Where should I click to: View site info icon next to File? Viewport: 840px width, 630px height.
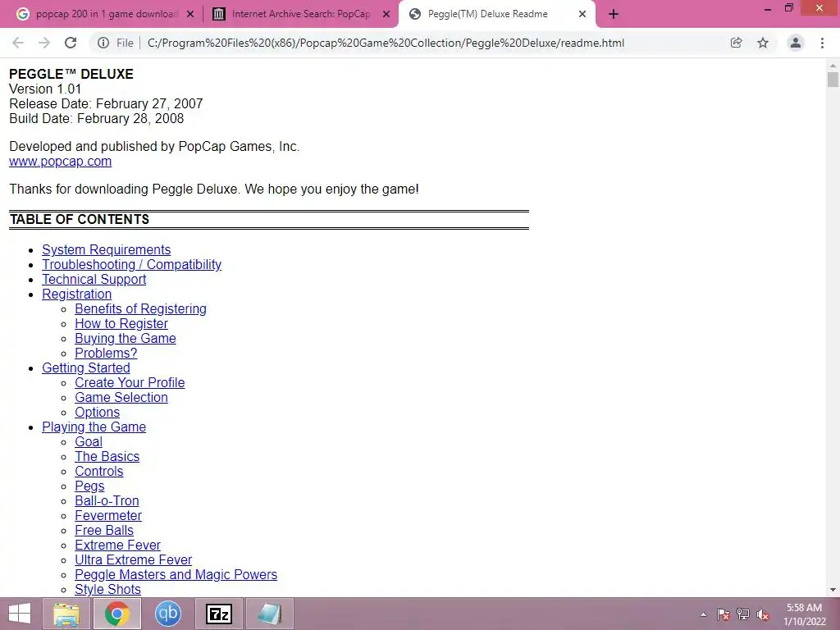point(103,43)
